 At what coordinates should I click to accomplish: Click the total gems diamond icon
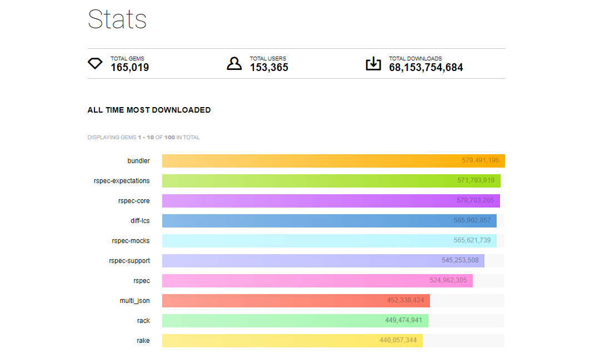95,63
